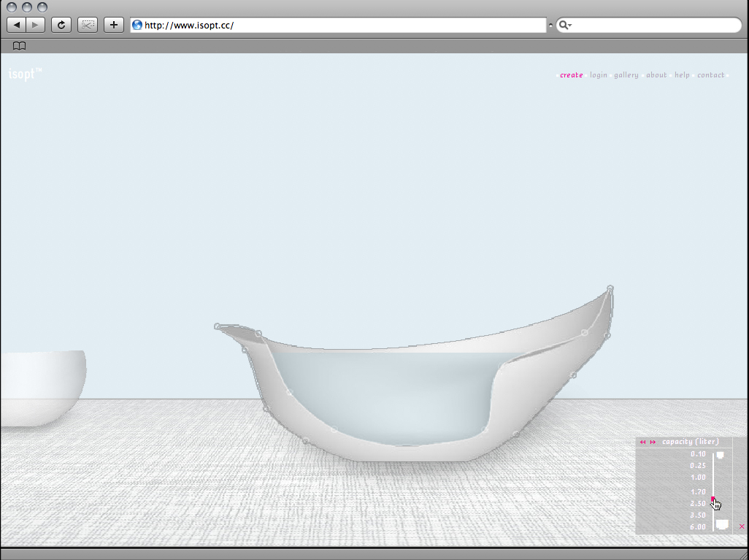Reload the page with the refresh button
Screen dimensions: 749x560
tap(61, 25)
